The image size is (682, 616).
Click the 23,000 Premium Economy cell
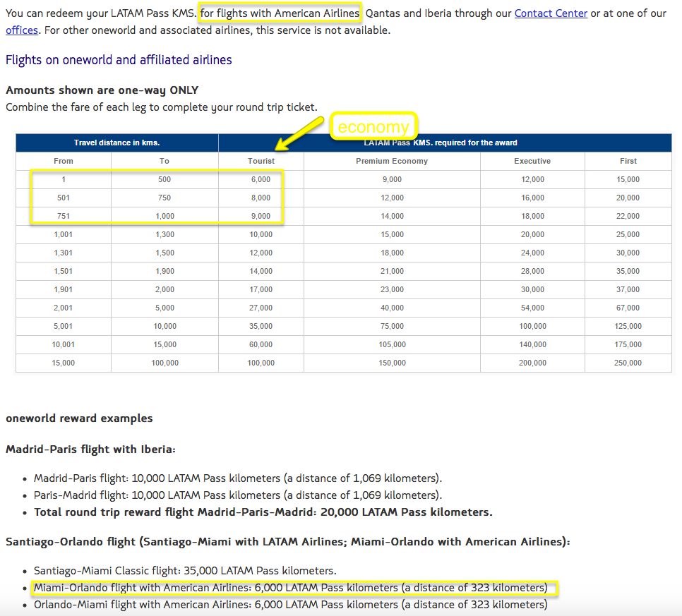pyautogui.click(x=392, y=289)
